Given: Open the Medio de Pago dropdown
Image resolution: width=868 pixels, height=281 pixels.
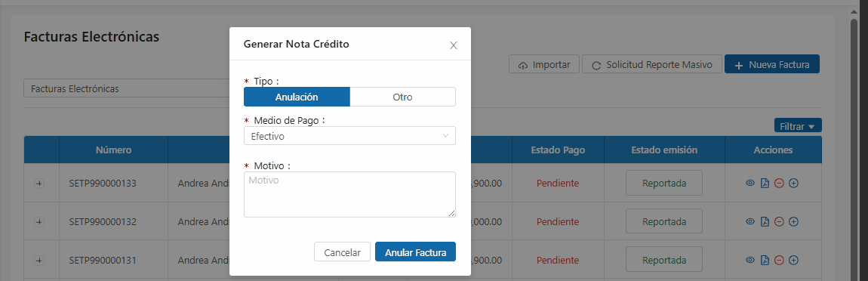Looking at the screenshot, I should point(349,136).
